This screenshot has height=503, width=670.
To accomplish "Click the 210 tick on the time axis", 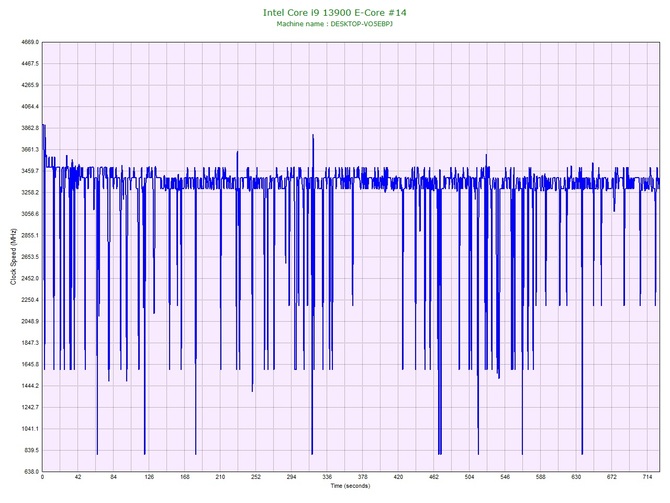I will pyautogui.click(x=220, y=477).
